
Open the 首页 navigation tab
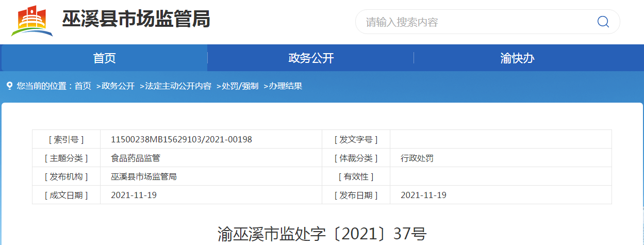(x=105, y=58)
